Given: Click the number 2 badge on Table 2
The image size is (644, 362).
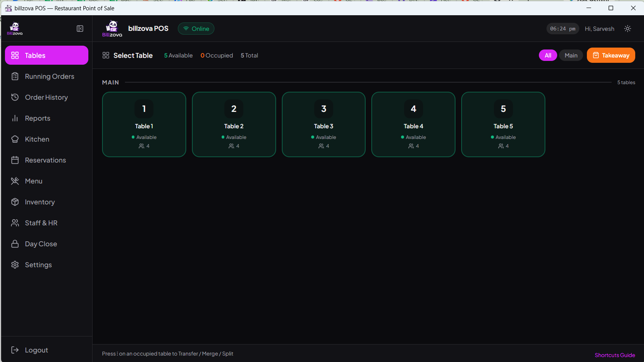Looking at the screenshot, I should tap(234, 109).
